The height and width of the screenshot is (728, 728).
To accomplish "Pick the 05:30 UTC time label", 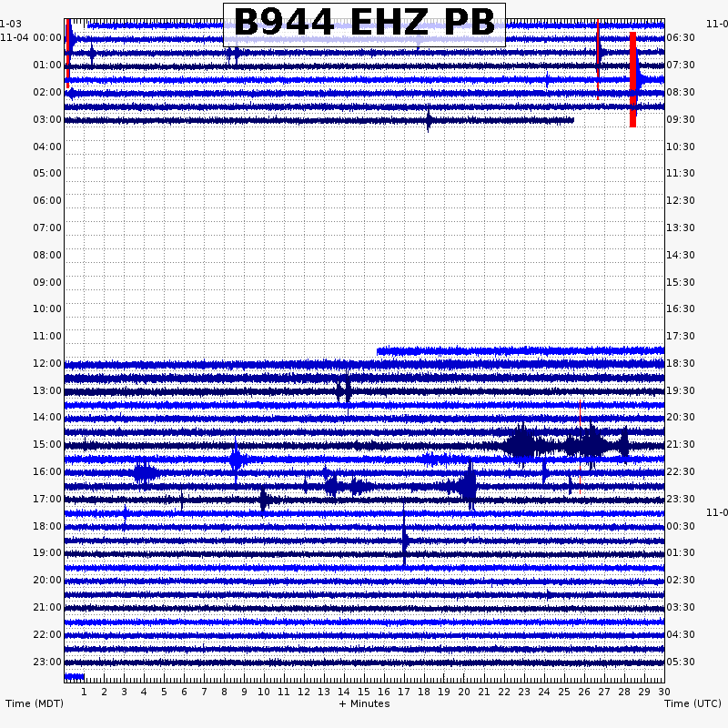I will click(x=681, y=662).
